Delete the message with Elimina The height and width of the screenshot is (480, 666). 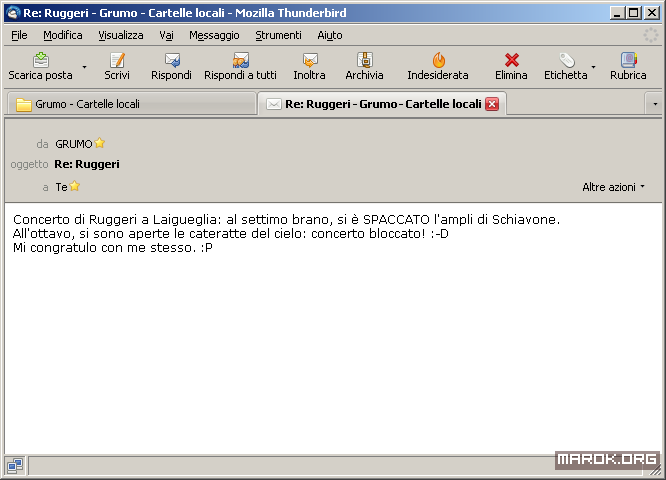(511, 61)
